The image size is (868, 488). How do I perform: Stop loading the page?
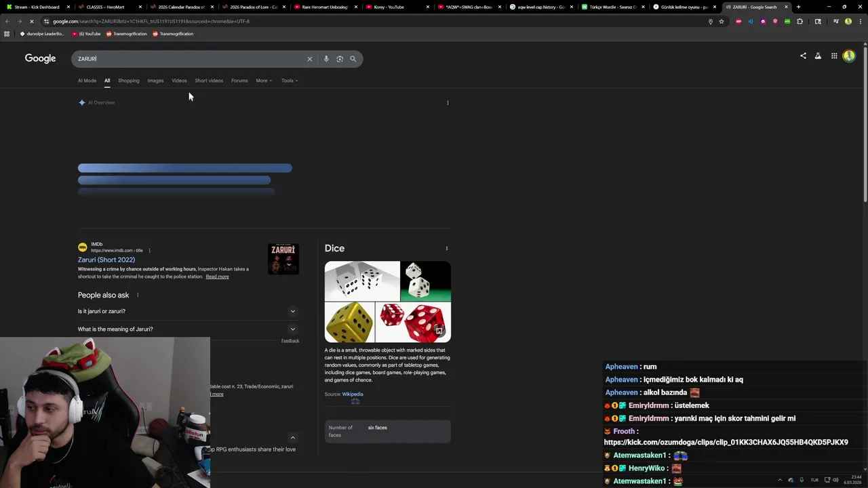point(33,21)
